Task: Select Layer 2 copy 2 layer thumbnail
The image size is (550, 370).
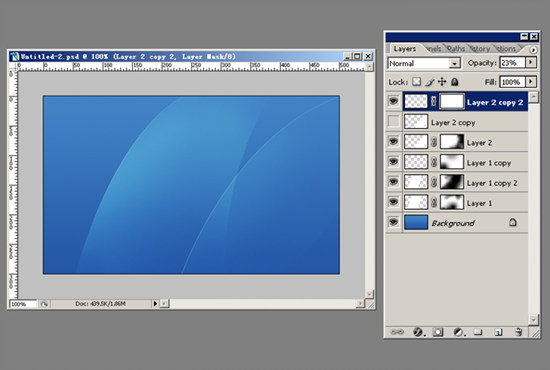Action: [x=416, y=102]
